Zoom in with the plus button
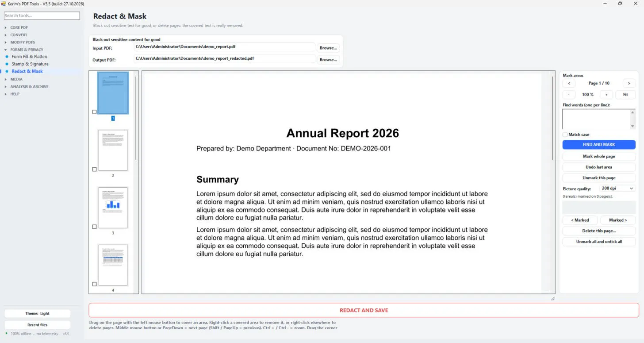The image size is (644, 343). 606,95
